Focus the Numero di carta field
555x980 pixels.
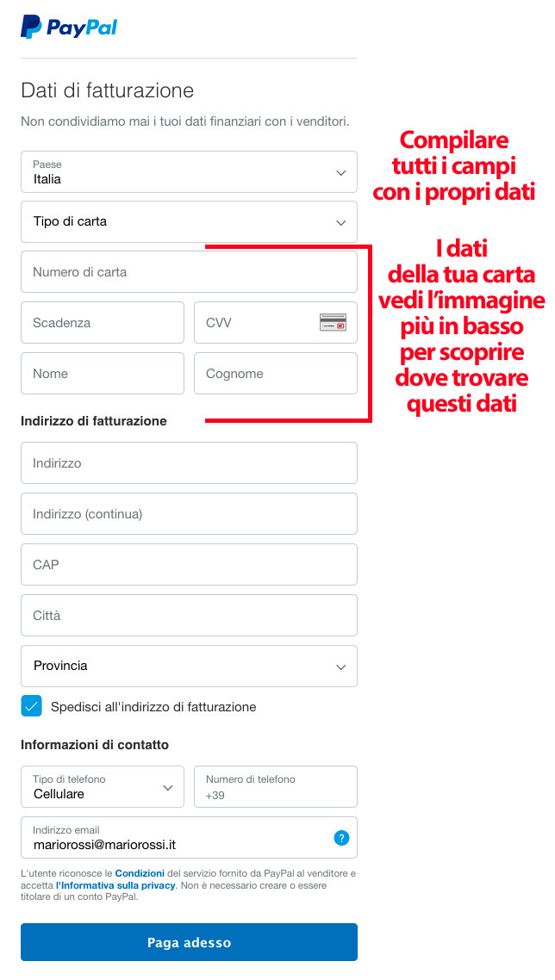pos(189,272)
